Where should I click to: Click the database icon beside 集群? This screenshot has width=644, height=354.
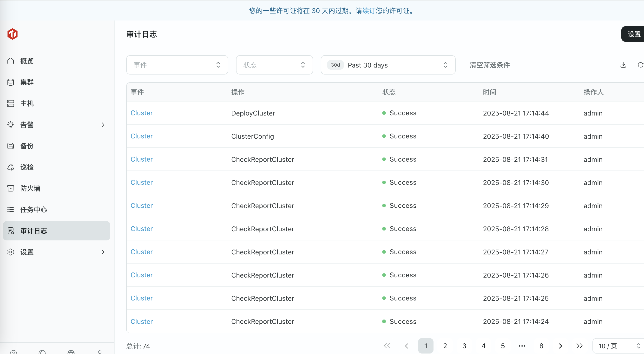(11, 82)
